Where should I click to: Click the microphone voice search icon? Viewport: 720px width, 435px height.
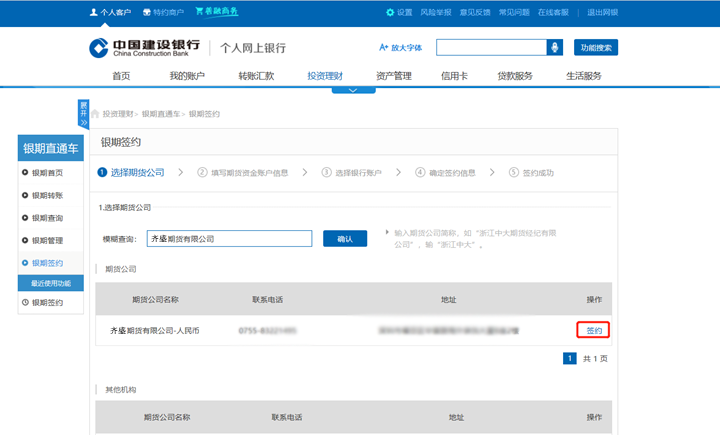(554, 48)
